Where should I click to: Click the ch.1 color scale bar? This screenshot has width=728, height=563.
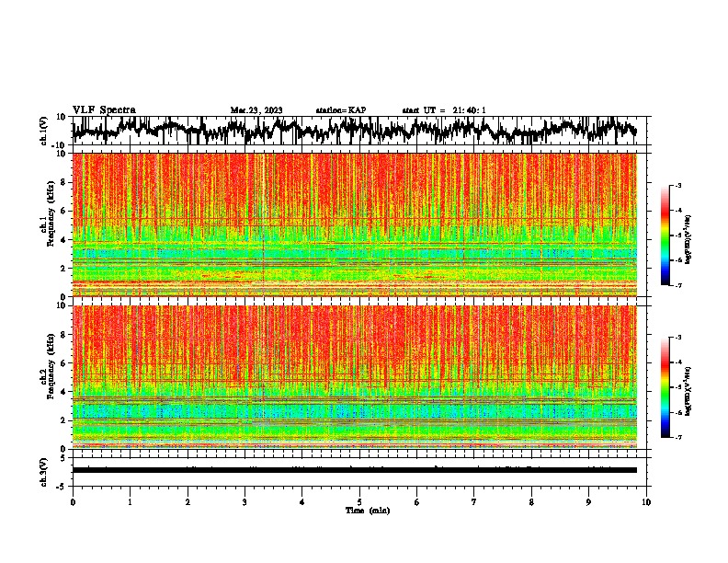pyautogui.click(x=665, y=236)
